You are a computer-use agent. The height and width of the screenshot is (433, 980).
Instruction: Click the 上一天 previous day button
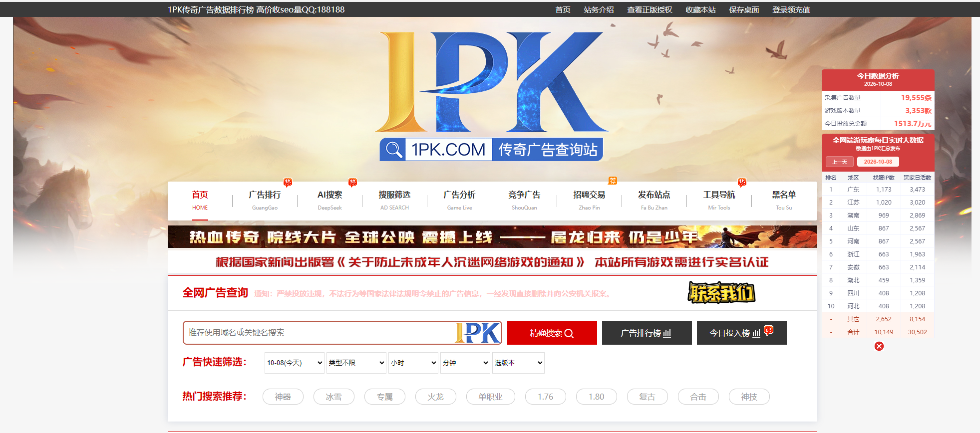pyautogui.click(x=839, y=162)
